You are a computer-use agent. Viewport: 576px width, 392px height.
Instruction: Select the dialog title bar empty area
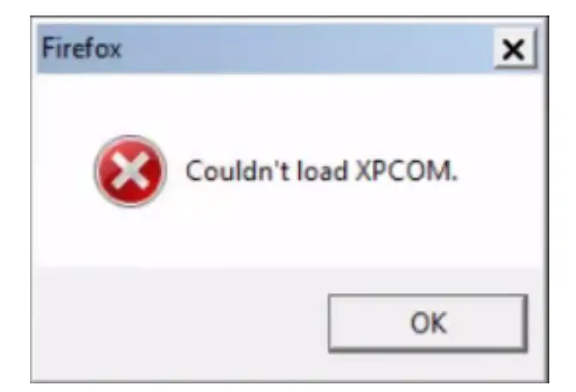[305, 49]
